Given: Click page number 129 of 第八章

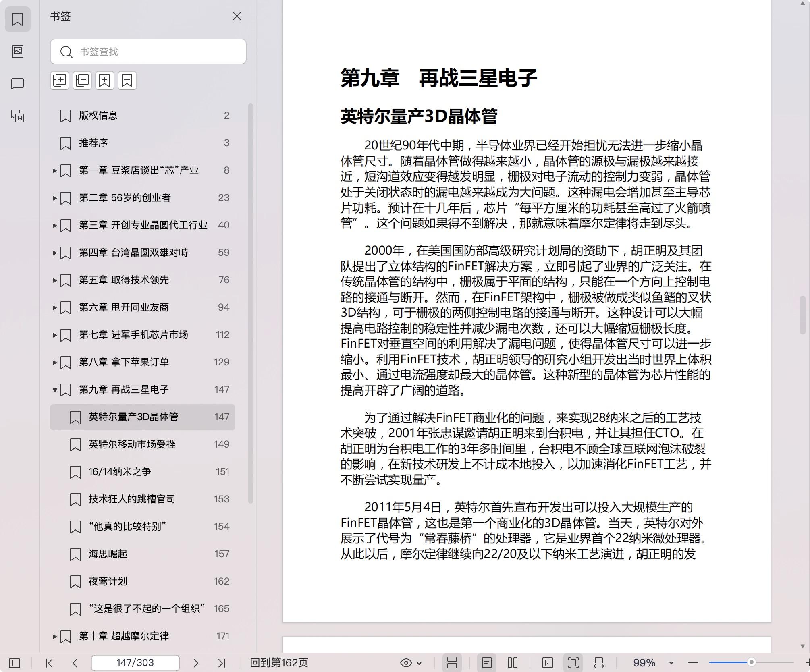Looking at the screenshot, I should 222,362.
